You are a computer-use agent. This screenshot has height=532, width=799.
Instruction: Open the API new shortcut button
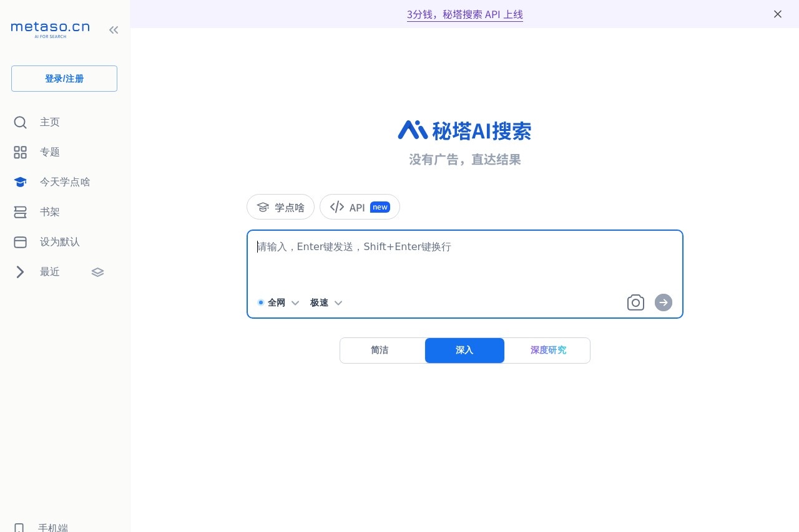click(x=360, y=207)
